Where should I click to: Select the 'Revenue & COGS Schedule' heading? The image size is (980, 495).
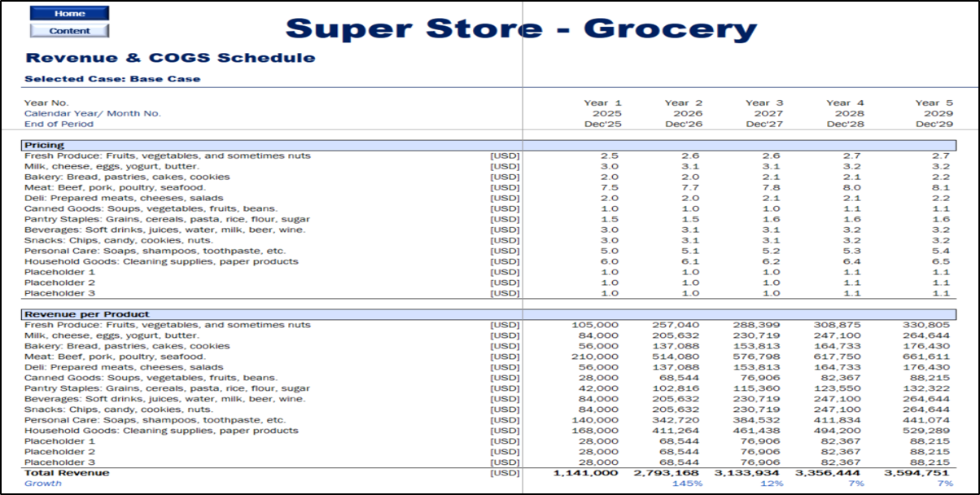(170, 58)
